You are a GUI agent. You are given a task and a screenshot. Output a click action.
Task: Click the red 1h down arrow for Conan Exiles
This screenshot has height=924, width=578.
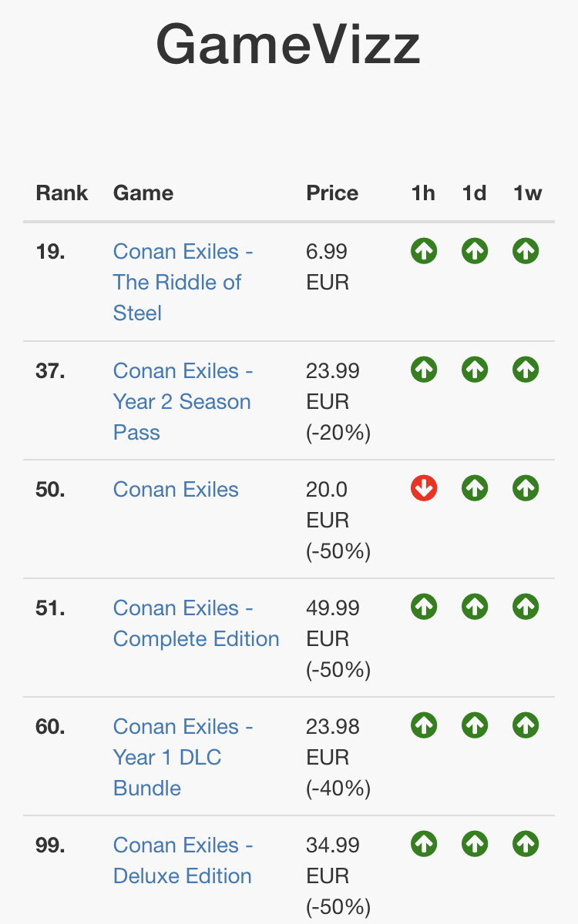point(424,488)
